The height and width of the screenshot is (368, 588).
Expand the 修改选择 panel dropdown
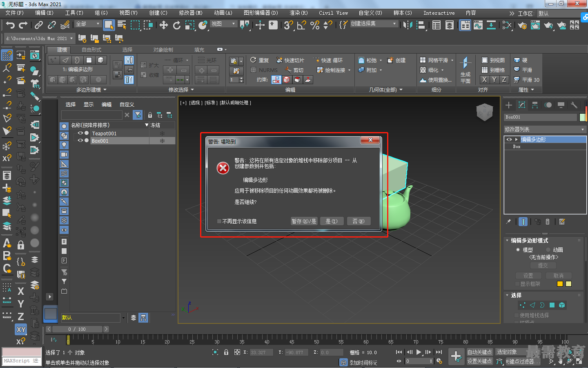[x=181, y=90]
